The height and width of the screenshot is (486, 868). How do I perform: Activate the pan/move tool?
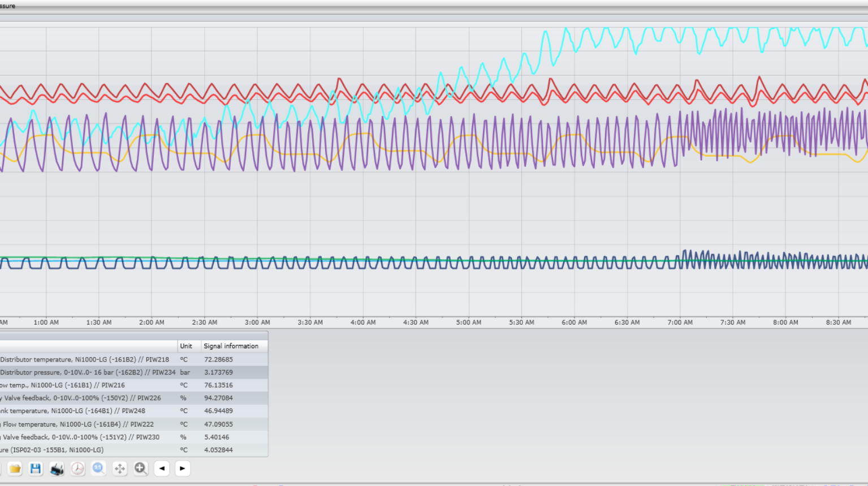(119, 468)
